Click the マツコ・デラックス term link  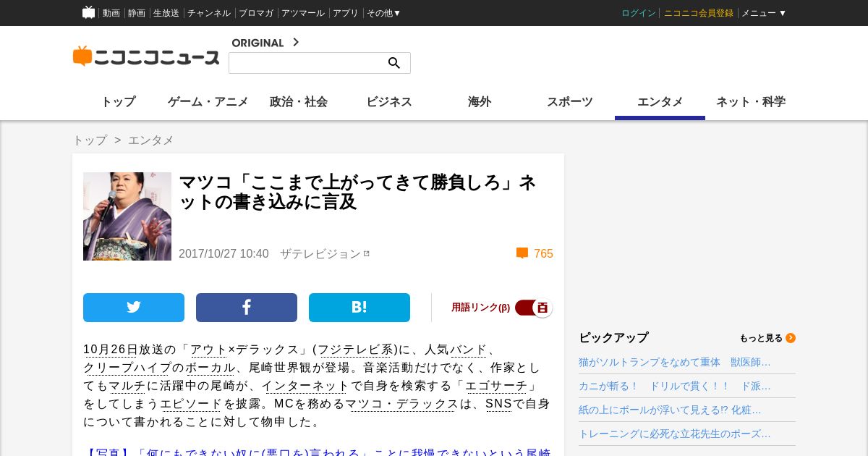pyautogui.click(x=401, y=404)
